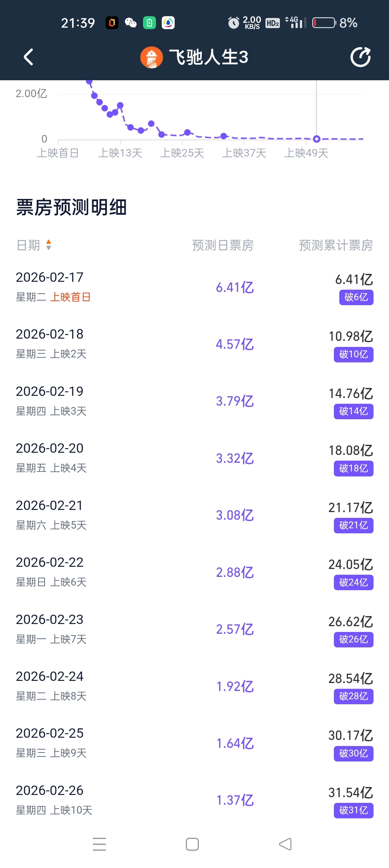
Task: Select the 2026-02-22 date row
Action: click(194, 572)
